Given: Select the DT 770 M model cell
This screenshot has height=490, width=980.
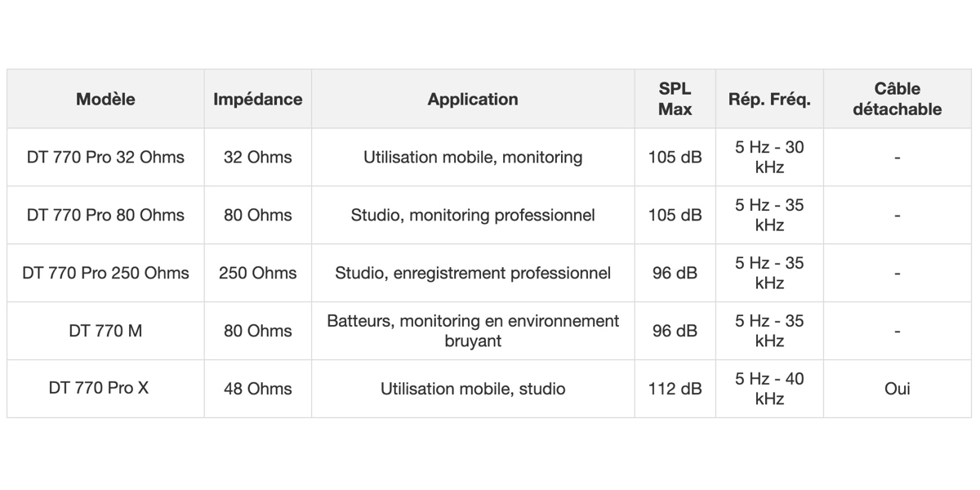Looking at the screenshot, I should (x=105, y=331).
